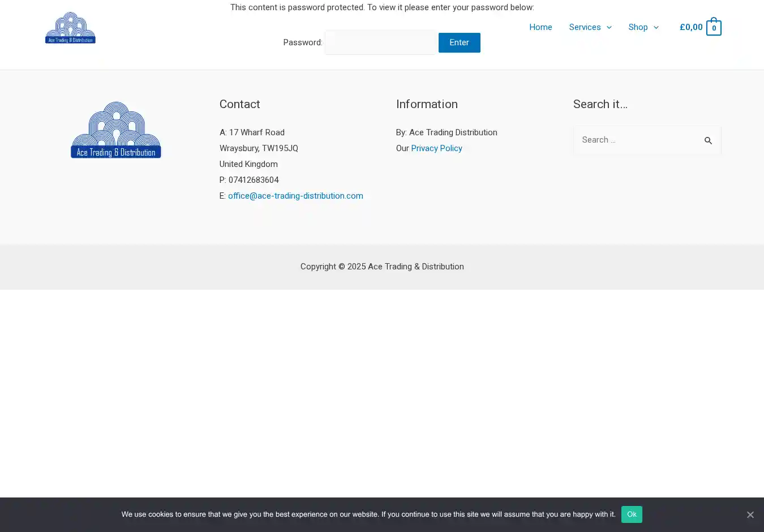Click the office@ace-trading-distribution.com email link
The height and width of the screenshot is (532, 764).
point(295,196)
